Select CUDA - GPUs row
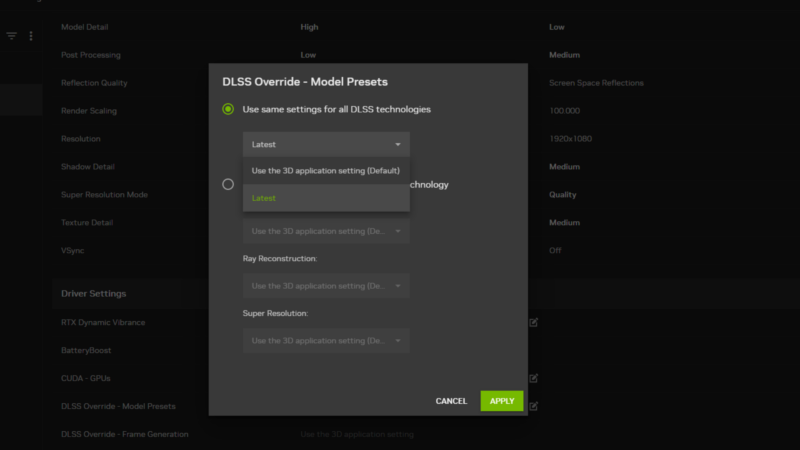The height and width of the screenshot is (450, 800). coord(86,378)
